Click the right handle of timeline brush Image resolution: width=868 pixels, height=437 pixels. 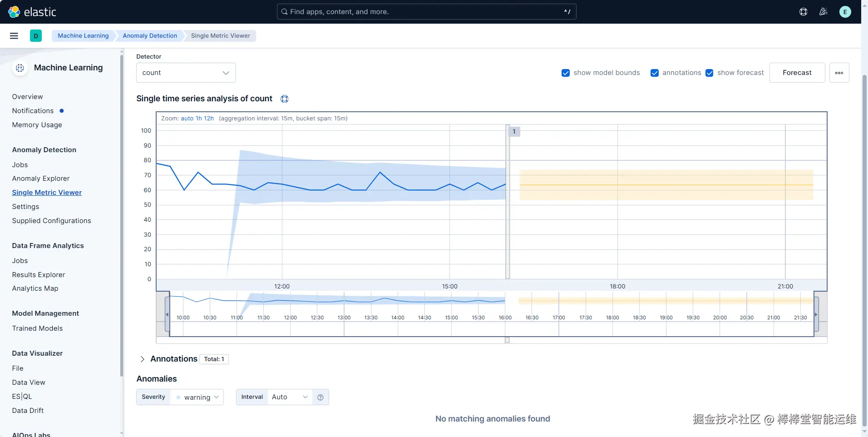816,314
